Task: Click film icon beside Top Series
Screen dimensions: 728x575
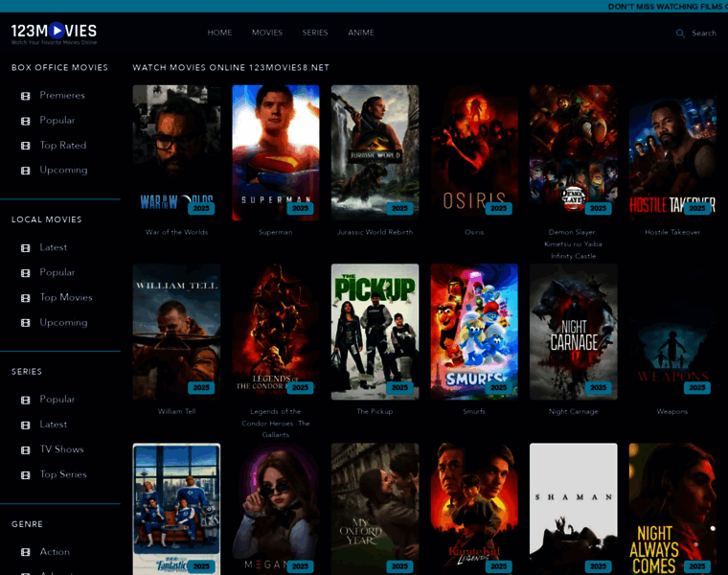Action: point(26,475)
